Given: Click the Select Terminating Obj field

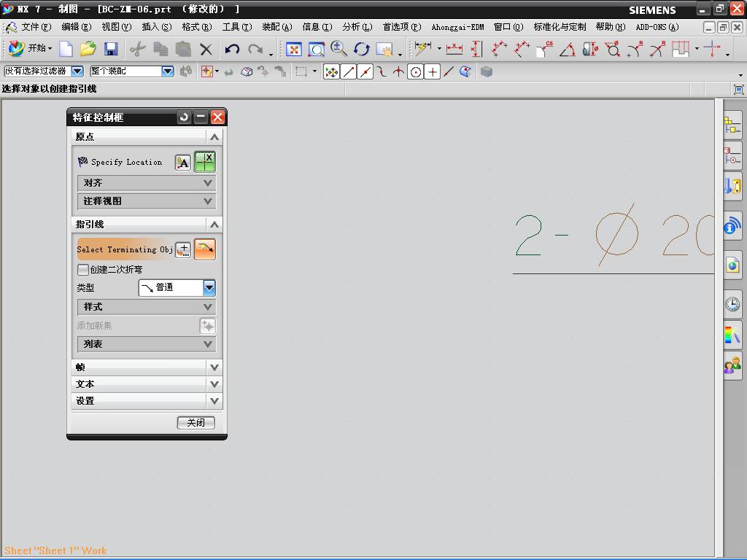Looking at the screenshot, I should pyautogui.click(x=125, y=249).
